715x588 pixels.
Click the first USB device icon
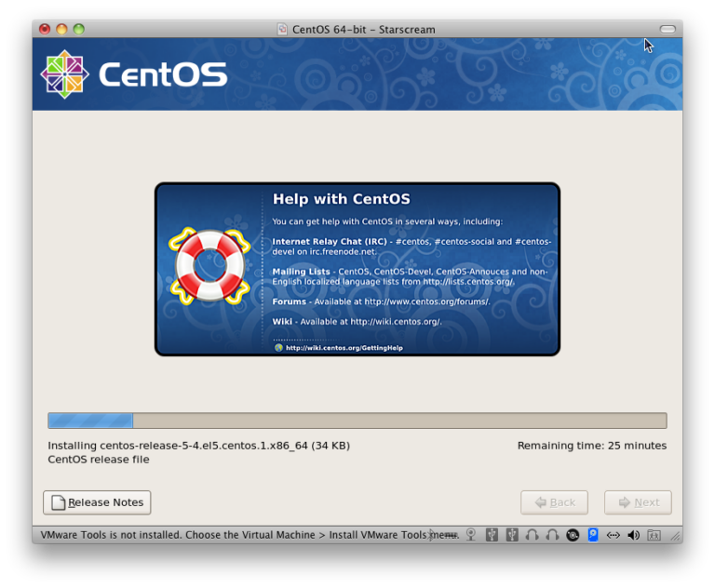[x=492, y=535]
